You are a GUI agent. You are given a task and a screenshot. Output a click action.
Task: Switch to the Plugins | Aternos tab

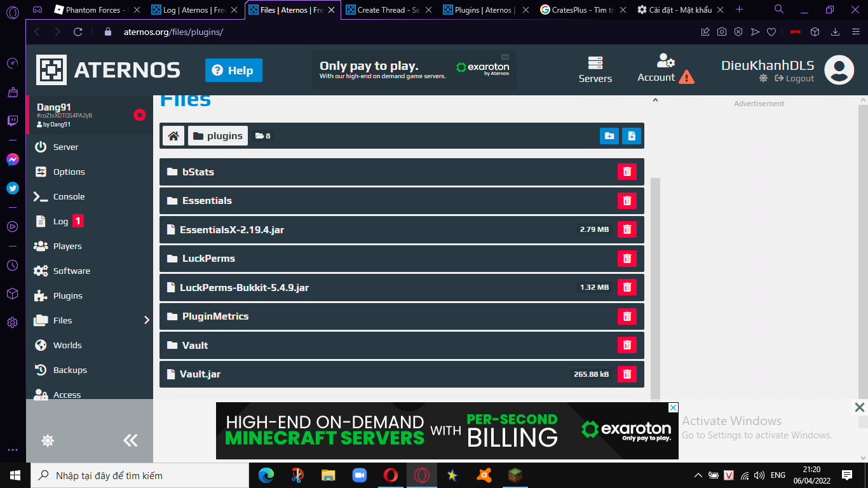(486, 10)
